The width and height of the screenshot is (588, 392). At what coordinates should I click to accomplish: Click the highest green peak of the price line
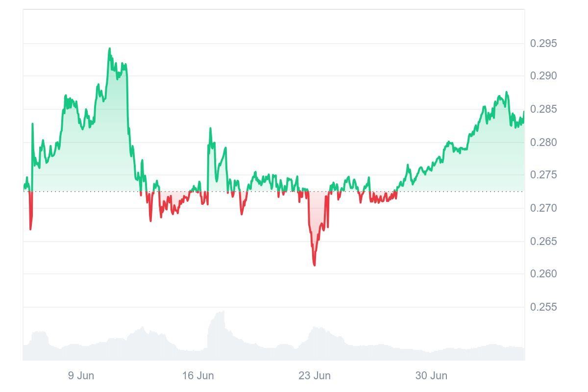click(109, 49)
